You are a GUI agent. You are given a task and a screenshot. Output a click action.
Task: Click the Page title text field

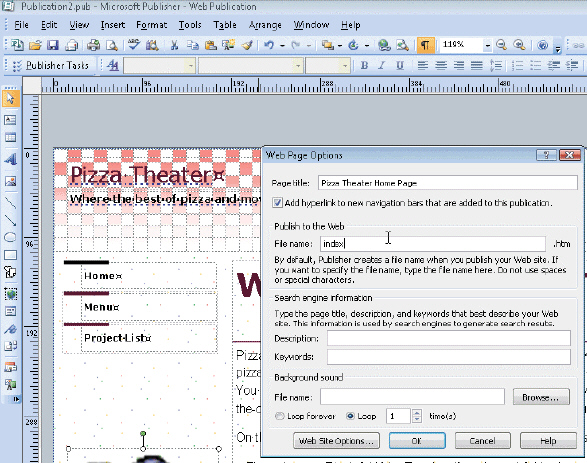(x=447, y=183)
